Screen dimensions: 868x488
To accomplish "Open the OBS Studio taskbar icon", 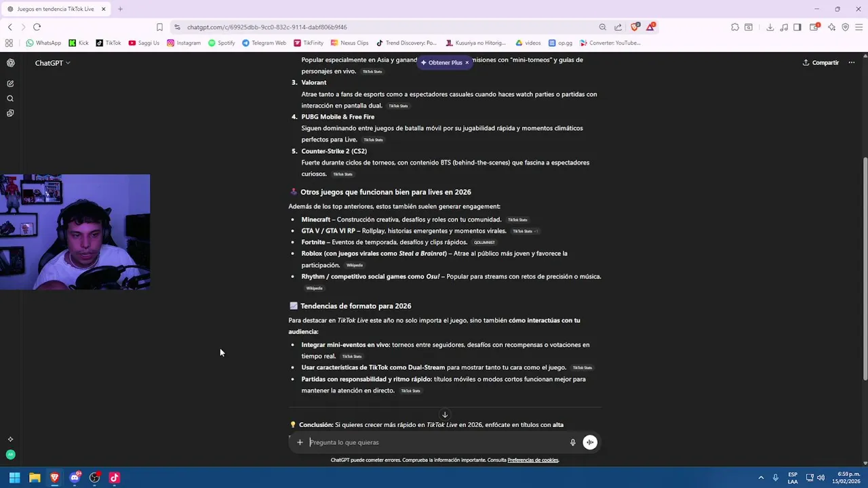I will (x=94, y=478).
